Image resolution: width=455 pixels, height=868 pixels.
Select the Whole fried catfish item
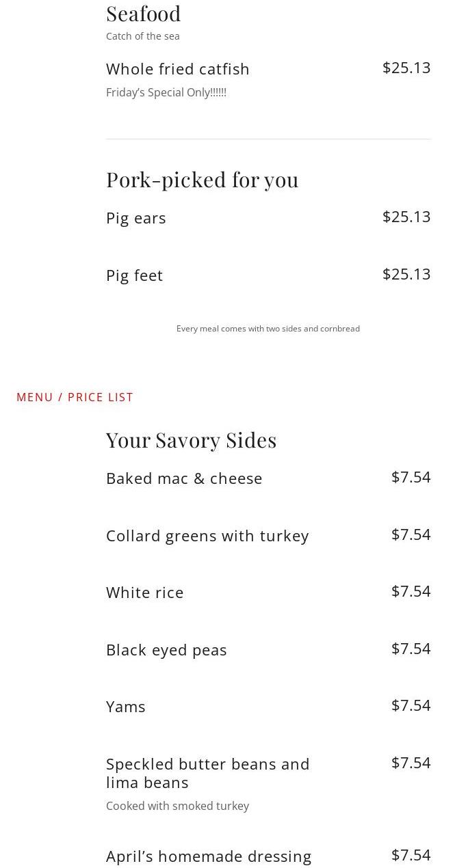point(178,69)
